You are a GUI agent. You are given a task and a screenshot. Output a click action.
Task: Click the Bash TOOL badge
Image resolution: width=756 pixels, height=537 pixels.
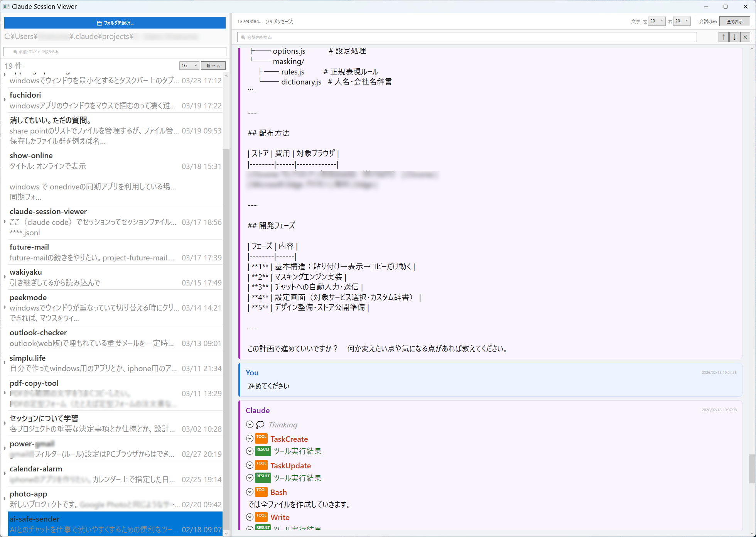tap(262, 491)
